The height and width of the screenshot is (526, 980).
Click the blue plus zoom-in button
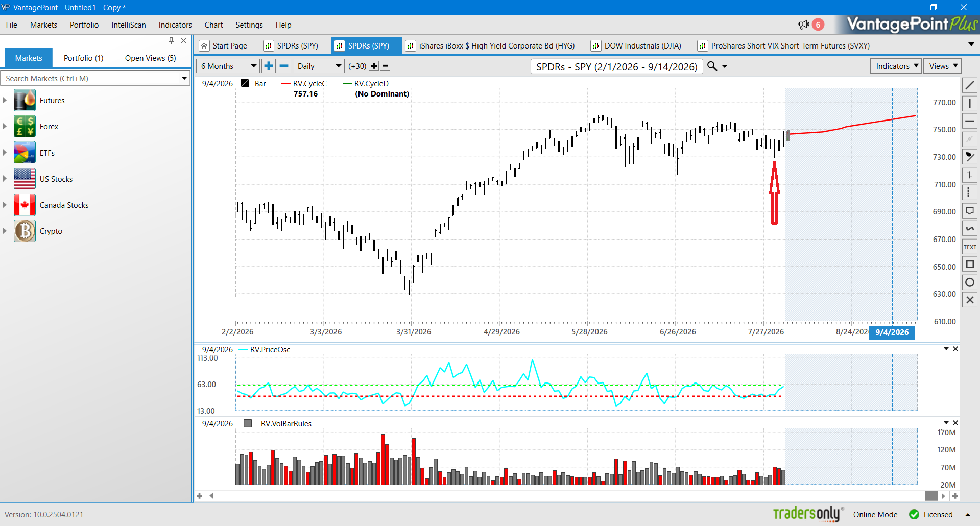(x=269, y=66)
